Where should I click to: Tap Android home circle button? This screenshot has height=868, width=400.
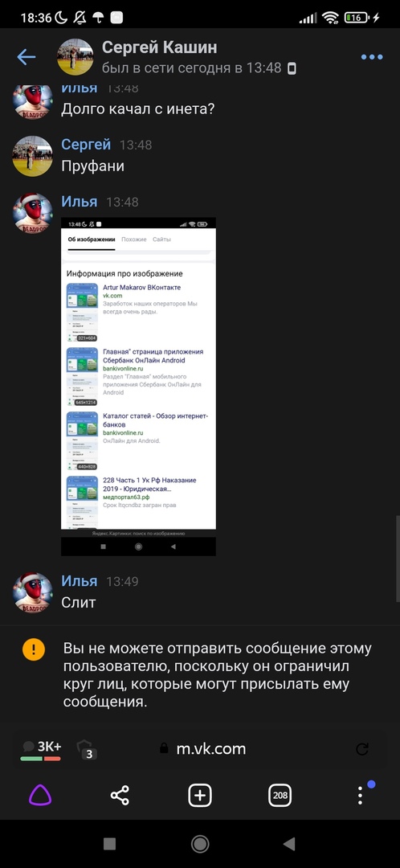pos(200,844)
